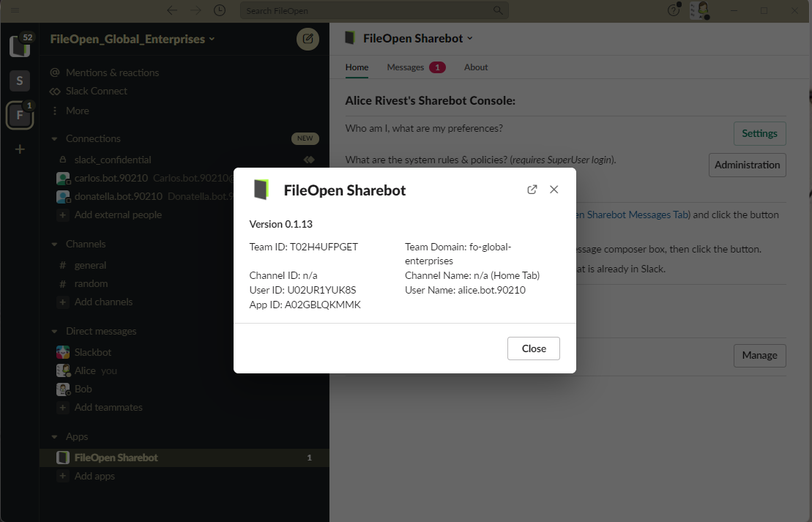
Task: Click the Bob avatar icon
Action: tap(63, 389)
